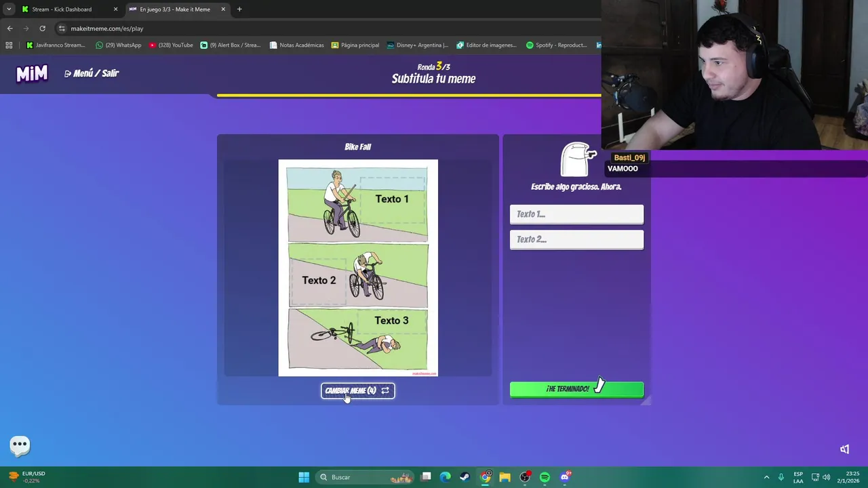Open Steam from taskbar
The width and height of the screenshot is (868, 488).
pyautogui.click(x=465, y=477)
